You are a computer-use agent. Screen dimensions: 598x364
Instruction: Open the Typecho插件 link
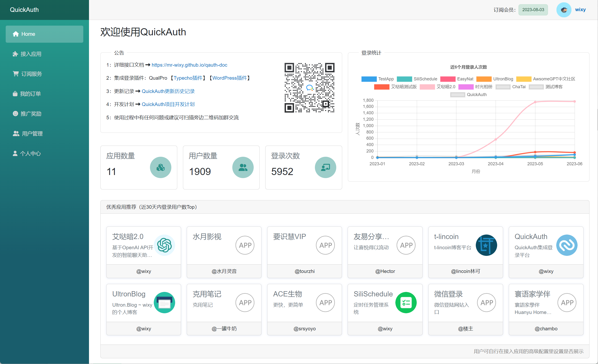(x=188, y=78)
